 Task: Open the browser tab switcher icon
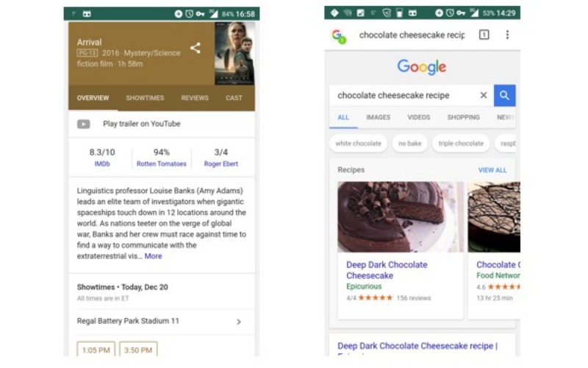click(x=484, y=35)
